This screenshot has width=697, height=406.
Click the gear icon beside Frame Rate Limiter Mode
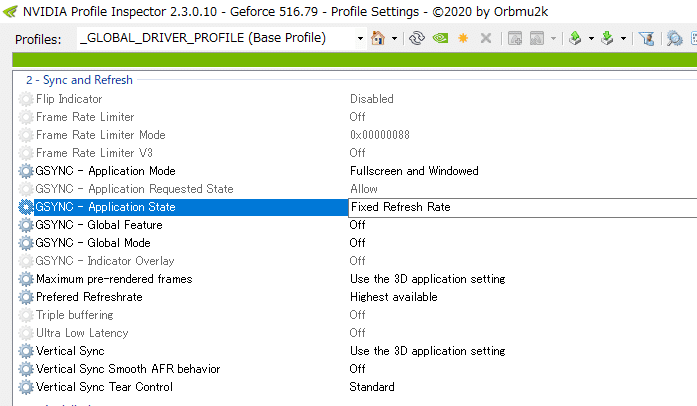[26, 135]
